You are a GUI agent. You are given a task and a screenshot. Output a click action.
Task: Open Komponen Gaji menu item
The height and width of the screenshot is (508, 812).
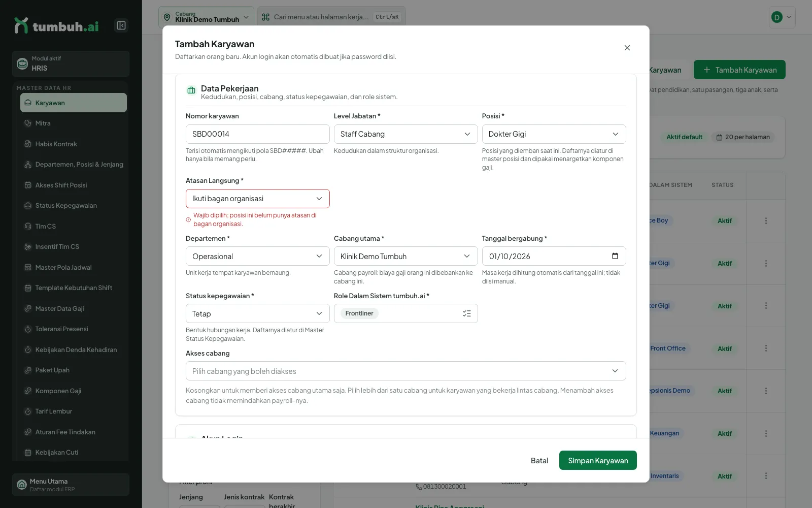(x=74, y=391)
